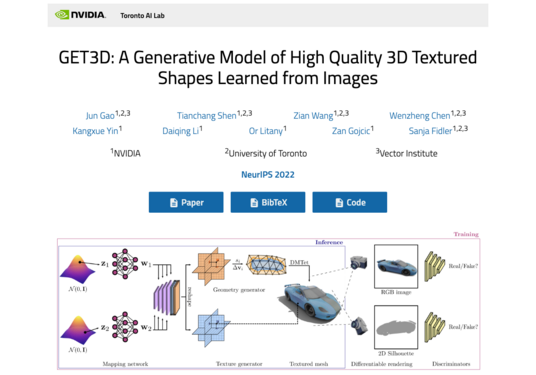Click Vector Institute affiliation text

point(406,153)
